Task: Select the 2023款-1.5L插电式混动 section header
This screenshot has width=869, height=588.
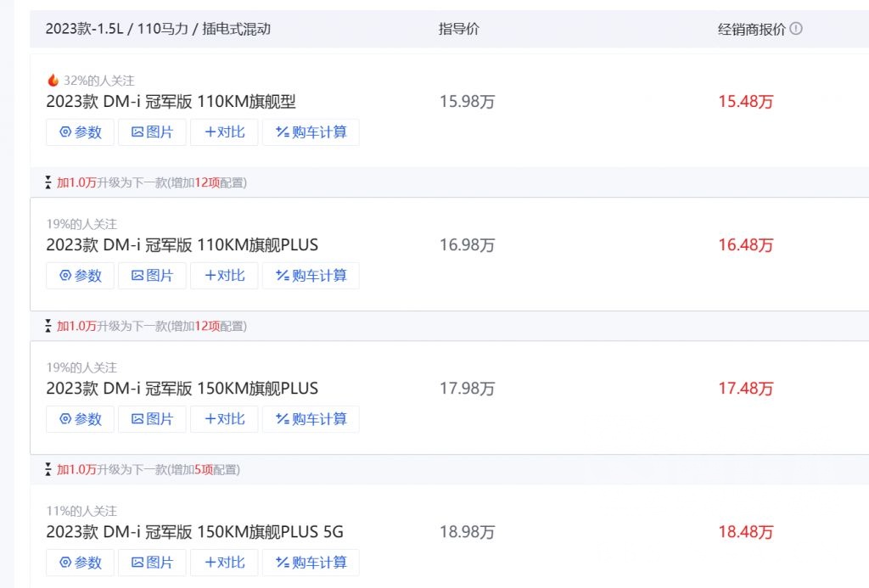Action: (x=161, y=28)
